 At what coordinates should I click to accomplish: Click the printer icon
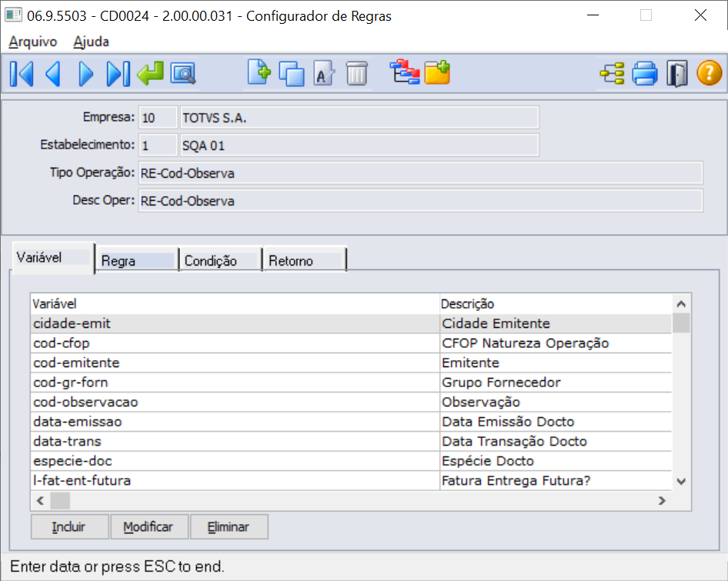pos(645,73)
